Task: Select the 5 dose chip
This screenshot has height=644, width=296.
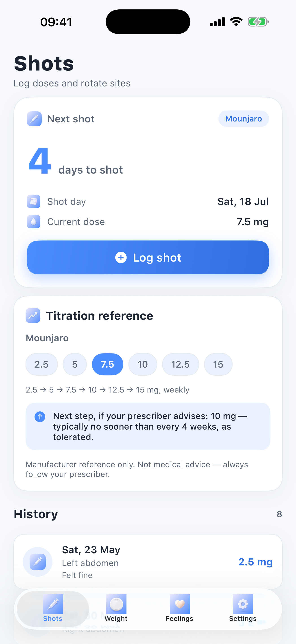Action: [x=75, y=364]
